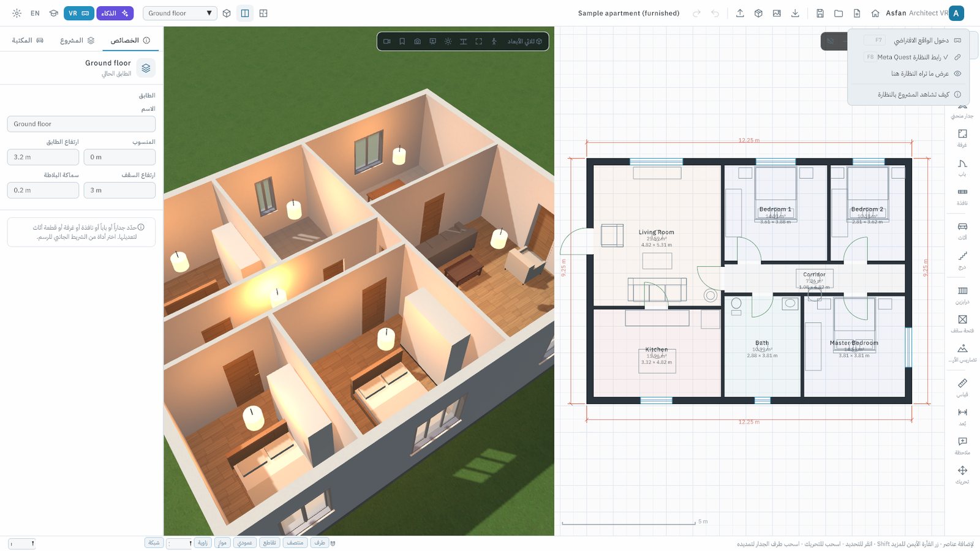The height and width of the screenshot is (551, 980).
Task: Toggle the عمودي perpendicular snap button
Action: click(244, 542)
